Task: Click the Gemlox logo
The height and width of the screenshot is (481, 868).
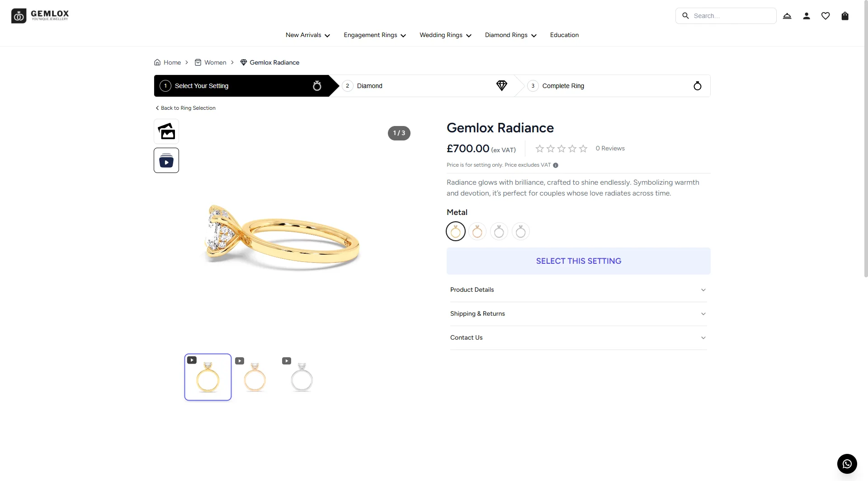Action: point(40,16)
